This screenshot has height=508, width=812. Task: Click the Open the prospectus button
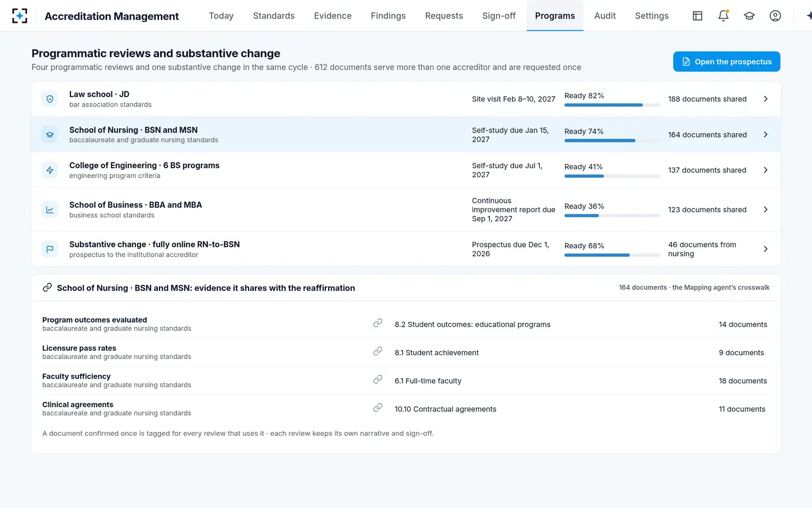(x=727, y=62)
